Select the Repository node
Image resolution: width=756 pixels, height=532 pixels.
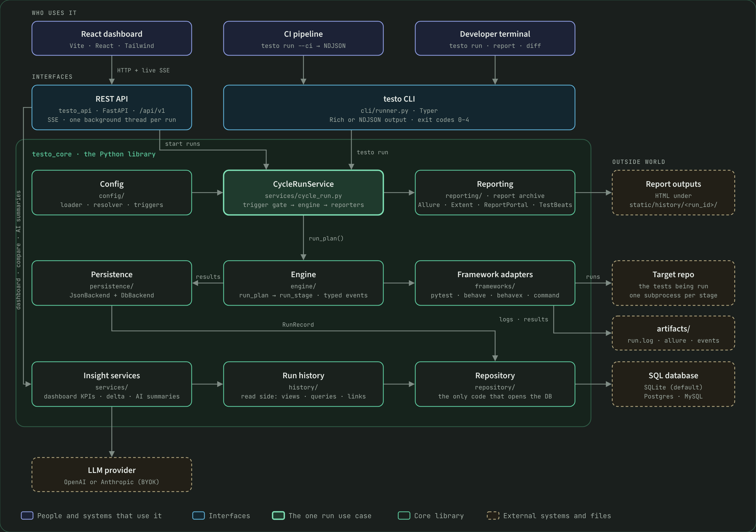pyautogui.click(x=495, y=384)
